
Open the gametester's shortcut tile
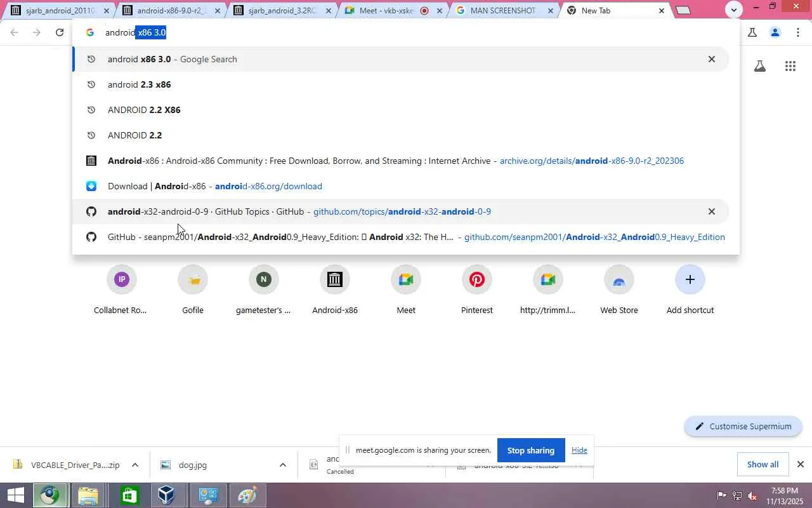263,290
